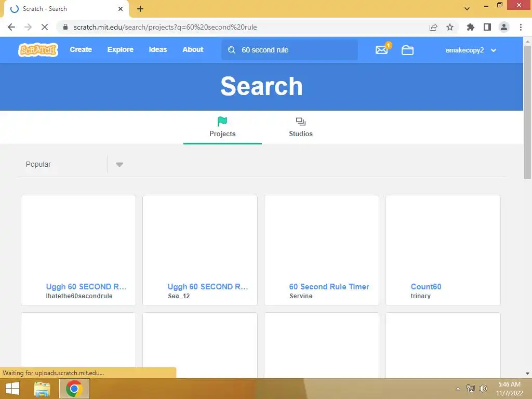Click the browser address bar URL
The height and width of the screenshot is (399, 532).
[x=165, y=27]
